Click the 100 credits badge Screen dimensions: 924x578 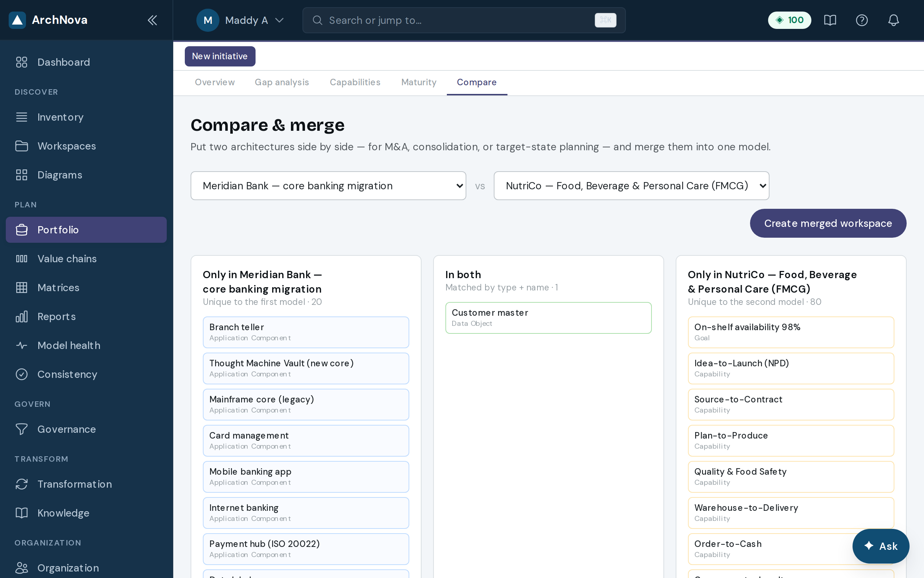click(x=789, y=20)
